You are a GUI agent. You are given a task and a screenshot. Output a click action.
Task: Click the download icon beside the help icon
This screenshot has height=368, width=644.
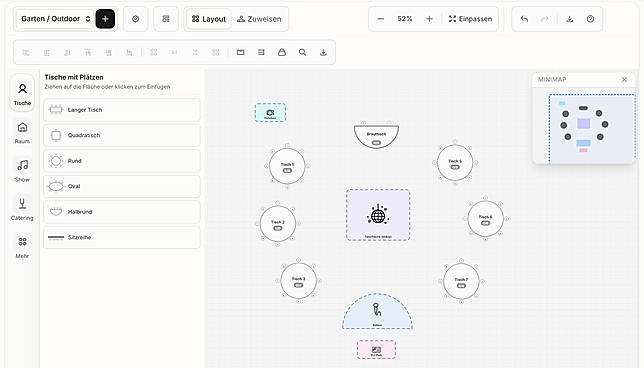(570, 19)
